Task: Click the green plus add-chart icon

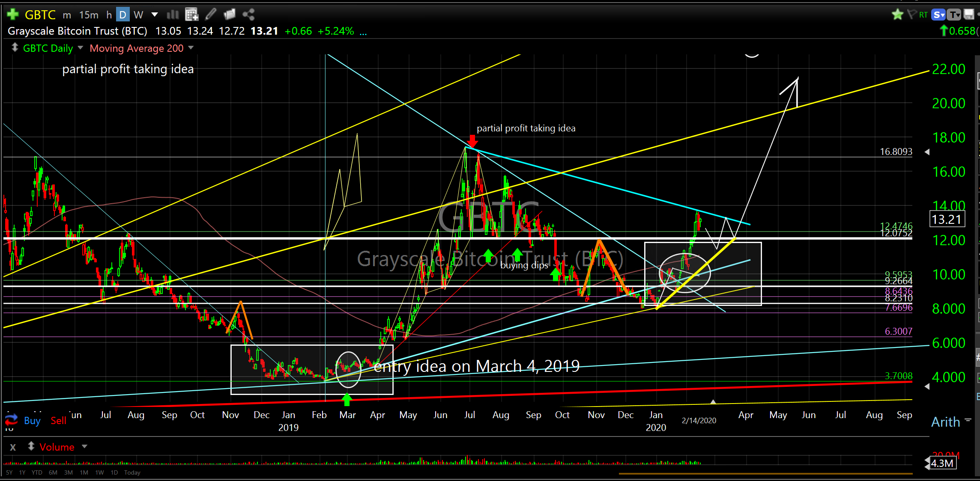Action: pyautogui.click(x=13, y=15)
